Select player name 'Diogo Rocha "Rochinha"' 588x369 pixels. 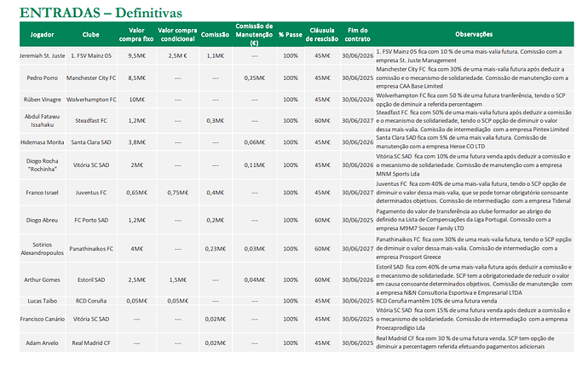(42, 165)
